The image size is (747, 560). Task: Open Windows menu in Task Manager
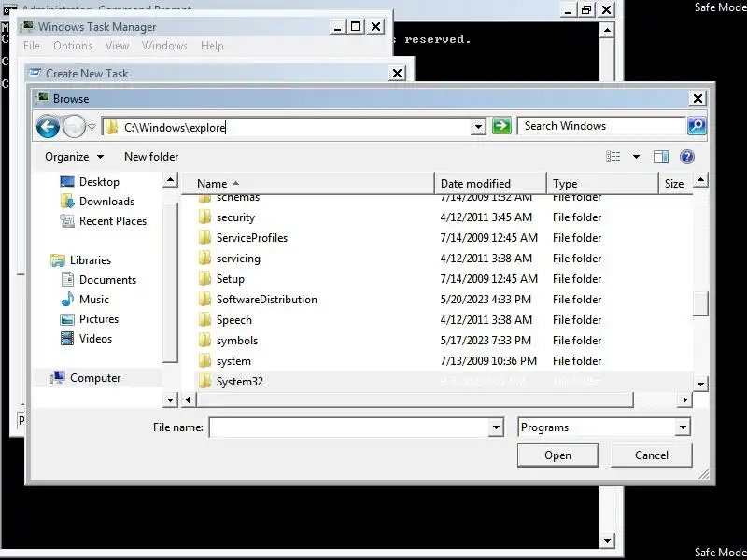164,46
